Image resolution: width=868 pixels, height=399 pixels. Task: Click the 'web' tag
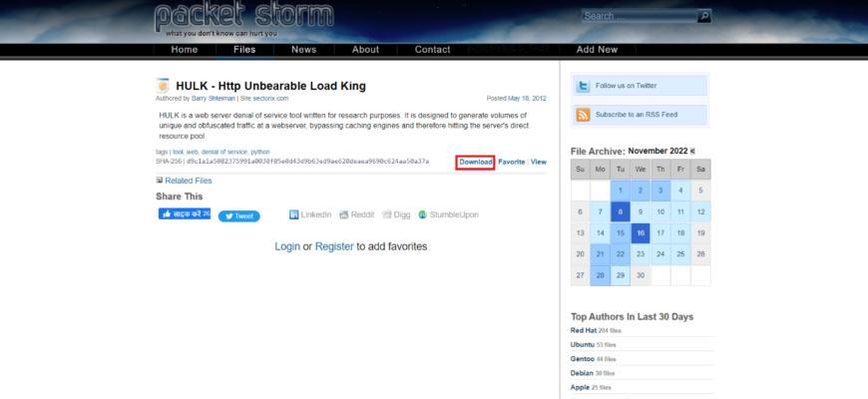[193, 152]
